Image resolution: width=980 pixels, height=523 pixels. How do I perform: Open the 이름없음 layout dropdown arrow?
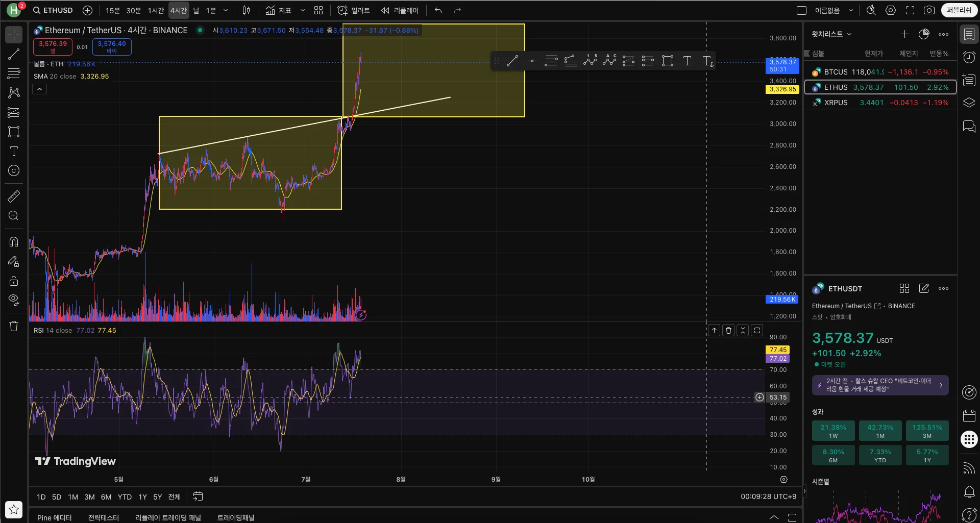[x=850, y=10]
